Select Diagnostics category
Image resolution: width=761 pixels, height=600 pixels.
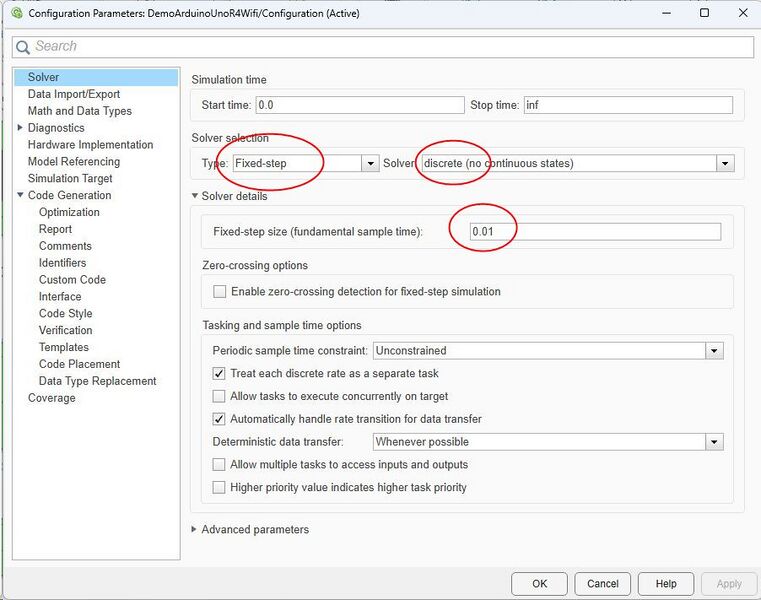56,128
